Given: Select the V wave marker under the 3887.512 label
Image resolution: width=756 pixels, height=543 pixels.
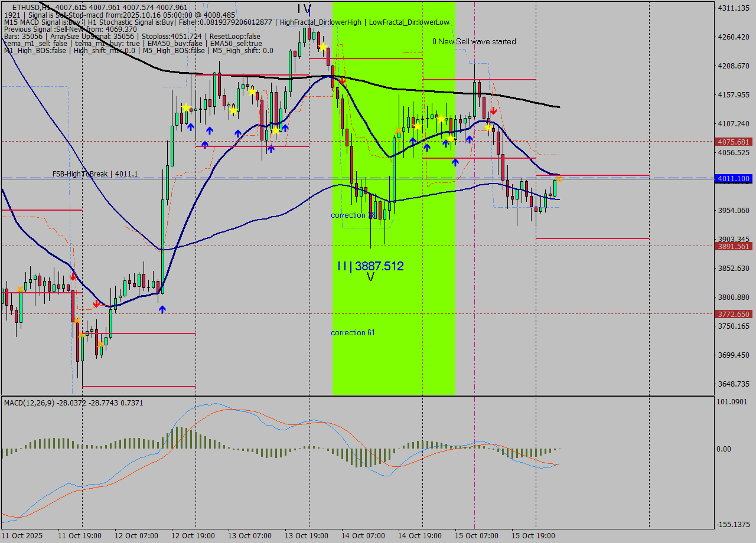Looking at the screenshot, I should tap(370, 277).
